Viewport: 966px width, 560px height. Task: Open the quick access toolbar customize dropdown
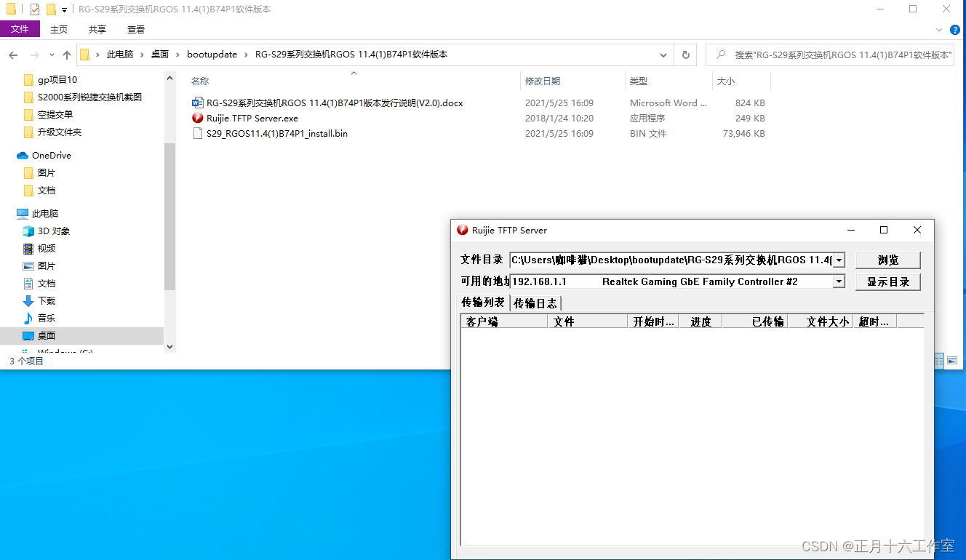[65, 9]
